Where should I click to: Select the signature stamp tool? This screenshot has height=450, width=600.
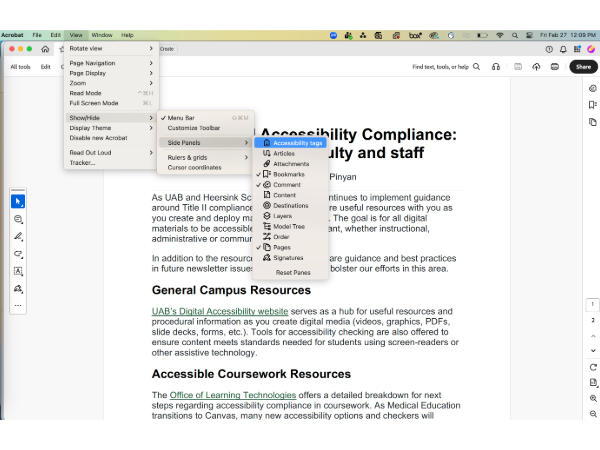coord(18,289)
